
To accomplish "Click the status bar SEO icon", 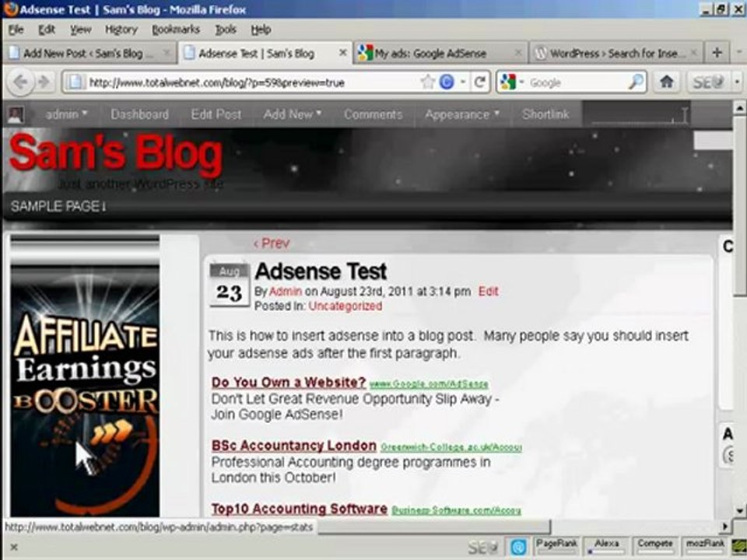I will [x=482, y=547].
